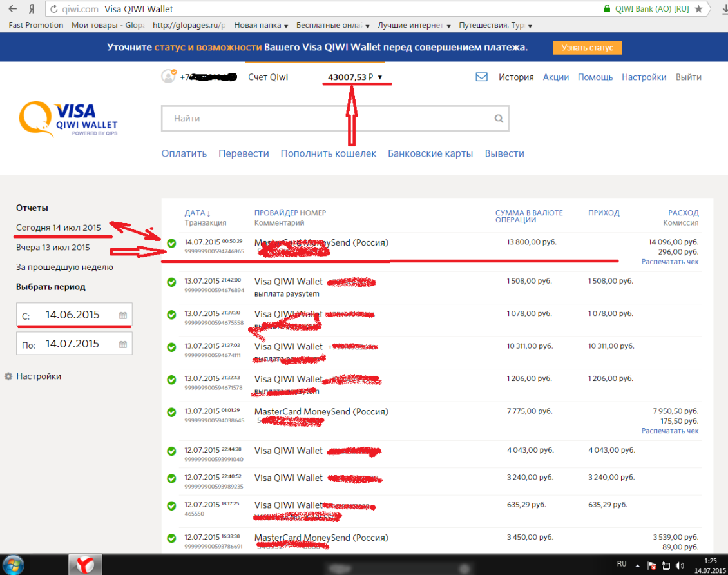Expand the Лучшие интернет bookmarks folder
The width and height of the screenshot is (728, 575).
tap(414, 26)
